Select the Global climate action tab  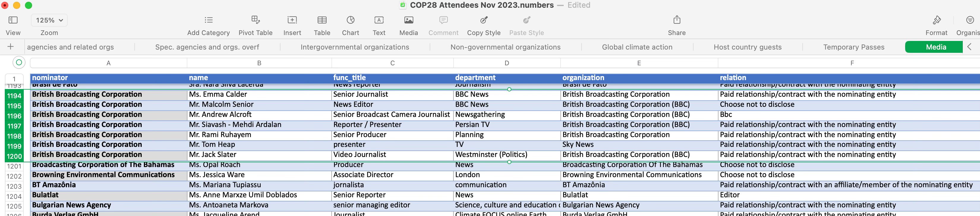pyautogui.click(x=637, y=47)
